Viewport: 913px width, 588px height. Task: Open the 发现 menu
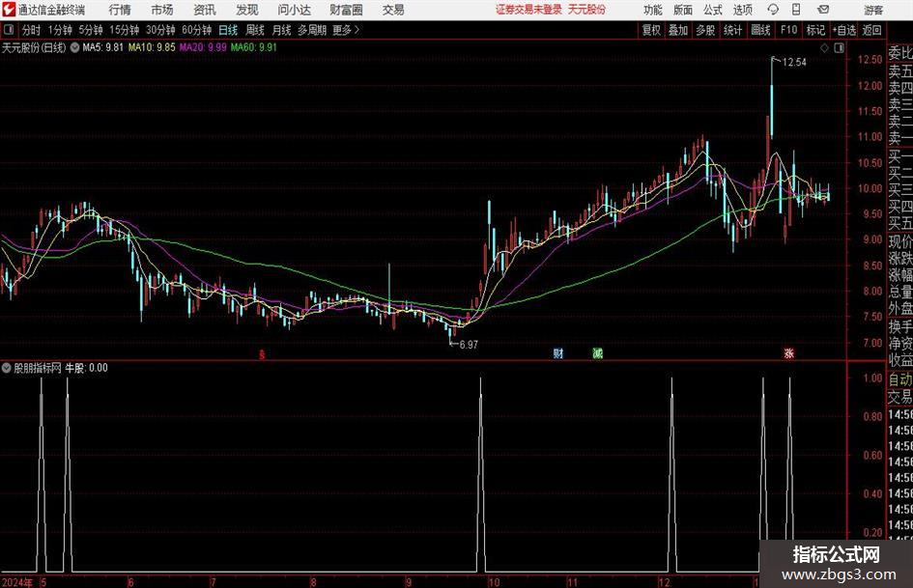coord(247,10)
